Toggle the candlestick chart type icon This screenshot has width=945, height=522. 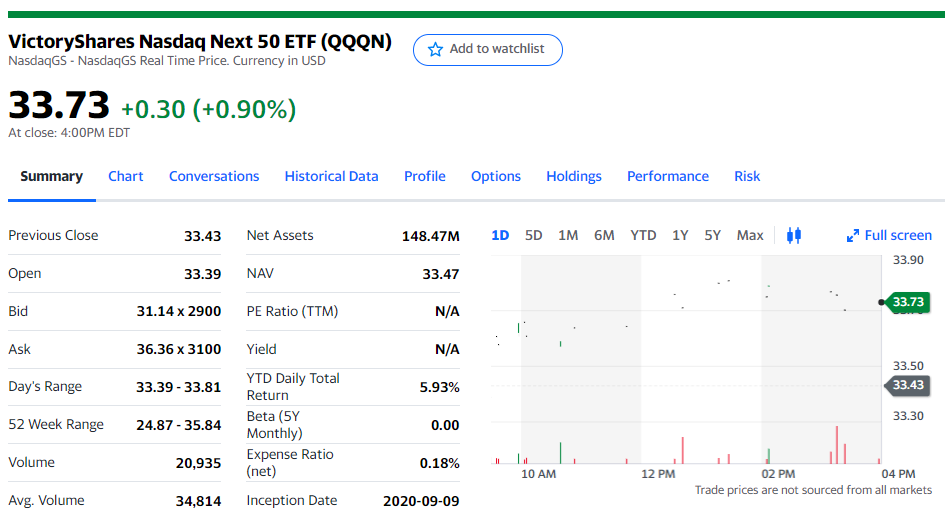point(794,235)
